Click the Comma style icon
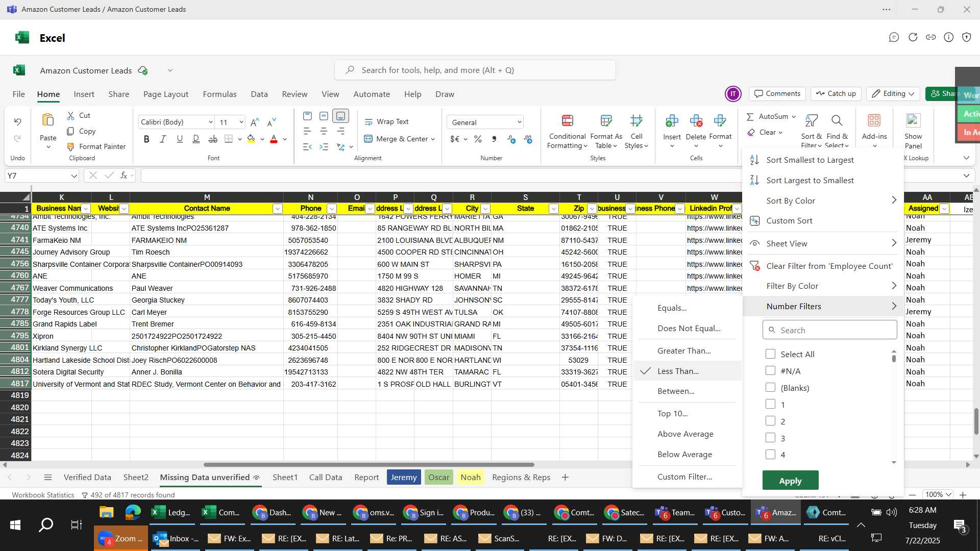This screenshot has width=980, height=551. (x=494, y=139)
